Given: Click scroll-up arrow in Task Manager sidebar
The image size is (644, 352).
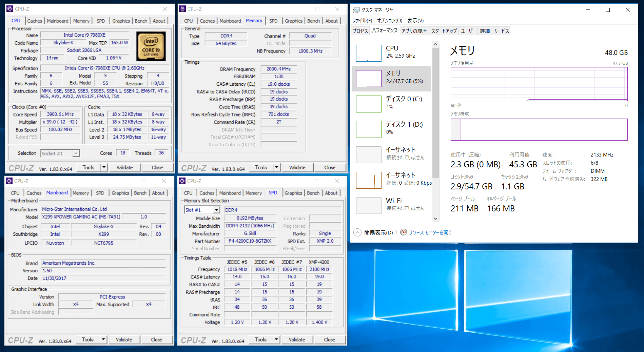Looking at the screenshot, I should [x=436, y=44].
